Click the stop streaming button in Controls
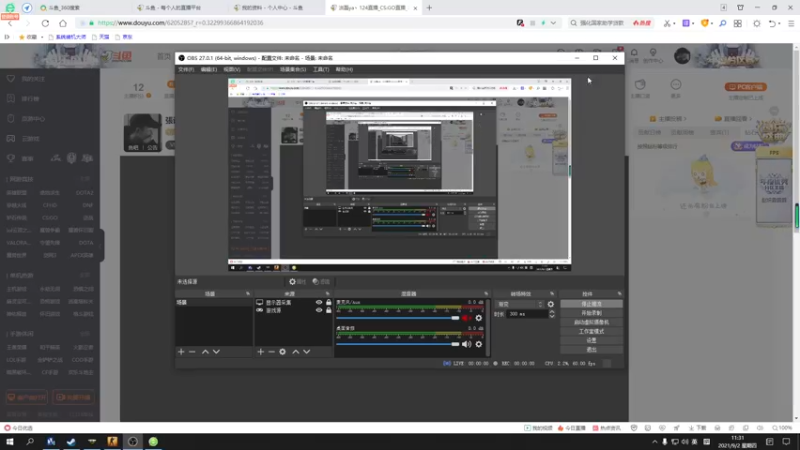 pyautogui.click(x=591, y=304)
